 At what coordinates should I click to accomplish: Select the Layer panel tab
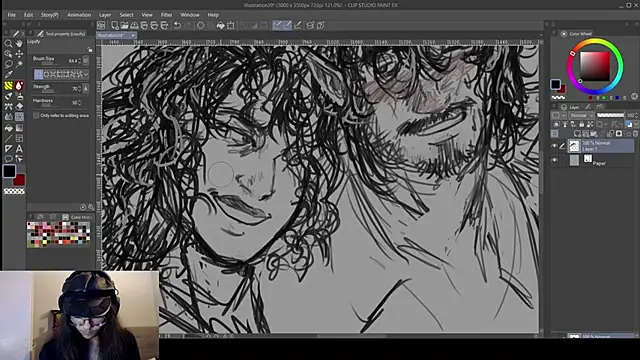click(571, 107)
